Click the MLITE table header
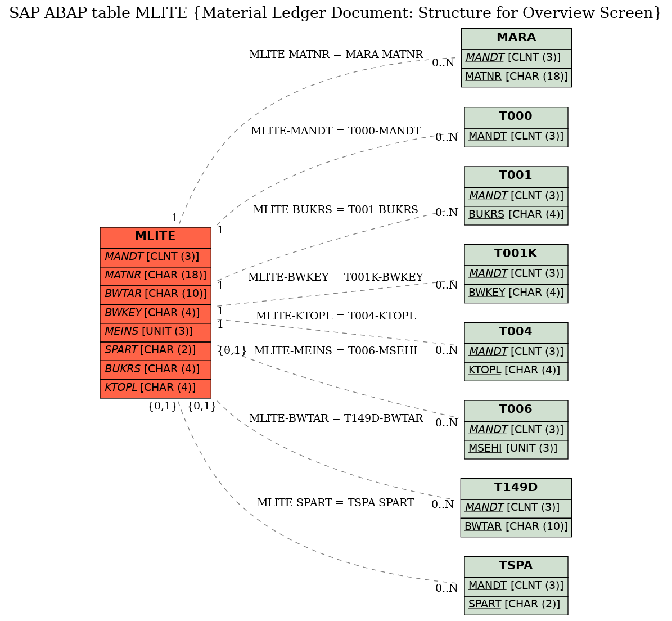This screenshot has width=672, height=621. pos(156,237)
